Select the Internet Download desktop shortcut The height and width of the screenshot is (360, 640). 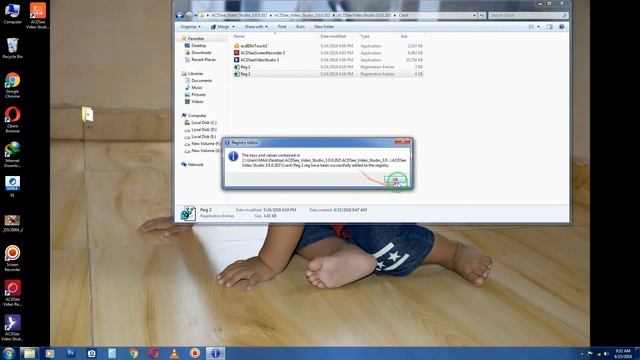[x=12, y=154]
